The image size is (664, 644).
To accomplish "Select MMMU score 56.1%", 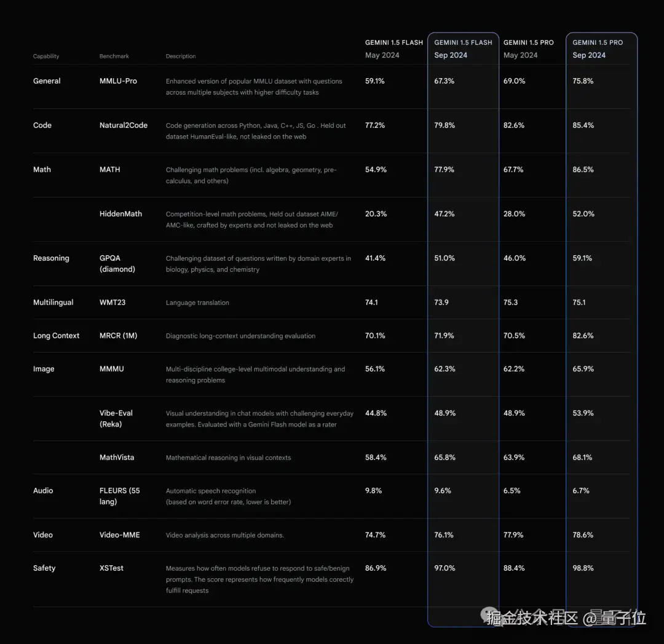I will (x=375, y=368).
